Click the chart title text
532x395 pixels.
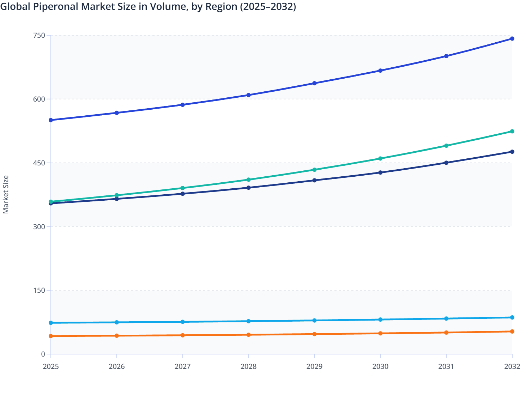tap(148, 6)
